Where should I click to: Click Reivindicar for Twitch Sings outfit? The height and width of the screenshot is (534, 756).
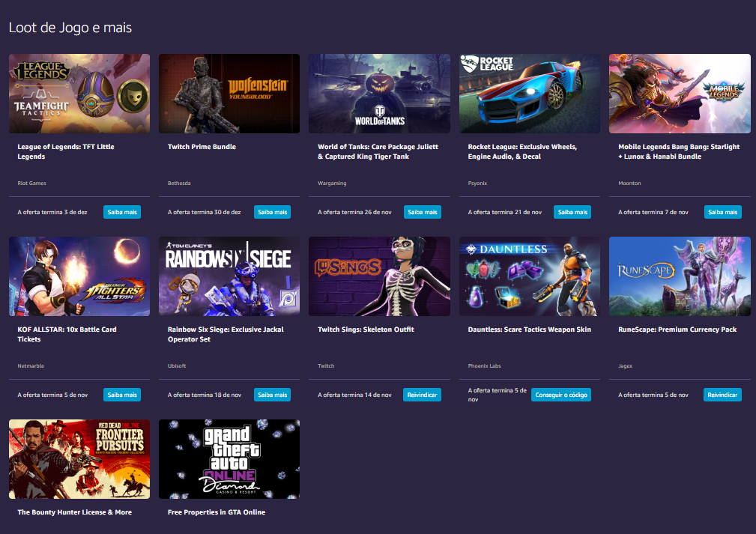click(x=422, y=395)
